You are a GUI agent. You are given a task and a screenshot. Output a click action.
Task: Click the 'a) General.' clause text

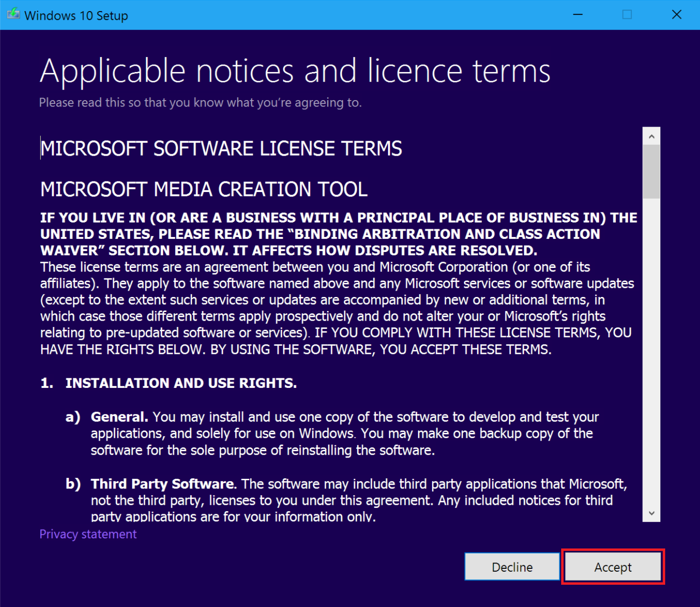[344, 433]
